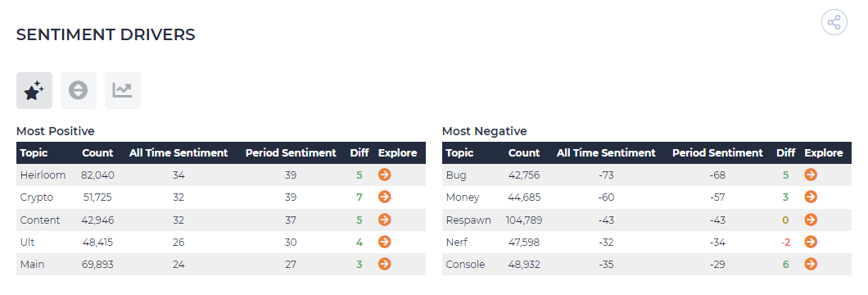868x295 pixels.
Task: Click the count value 104,789
Action: 524,220
